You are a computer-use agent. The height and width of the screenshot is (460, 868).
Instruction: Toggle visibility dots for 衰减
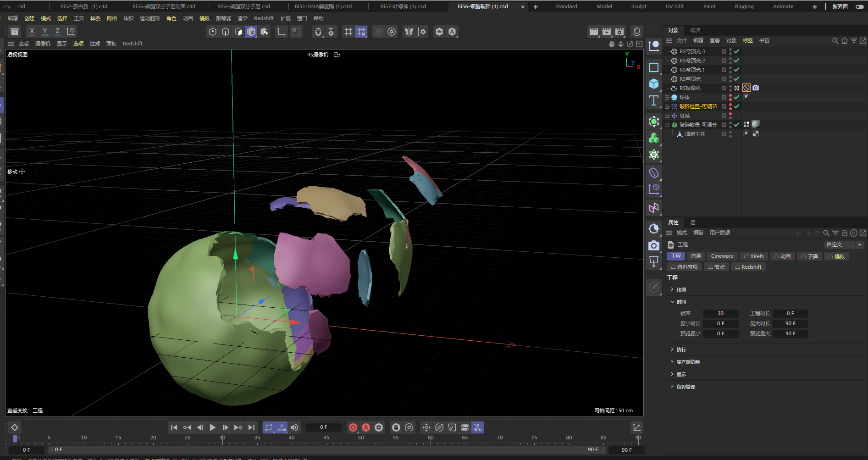point(730,116)
